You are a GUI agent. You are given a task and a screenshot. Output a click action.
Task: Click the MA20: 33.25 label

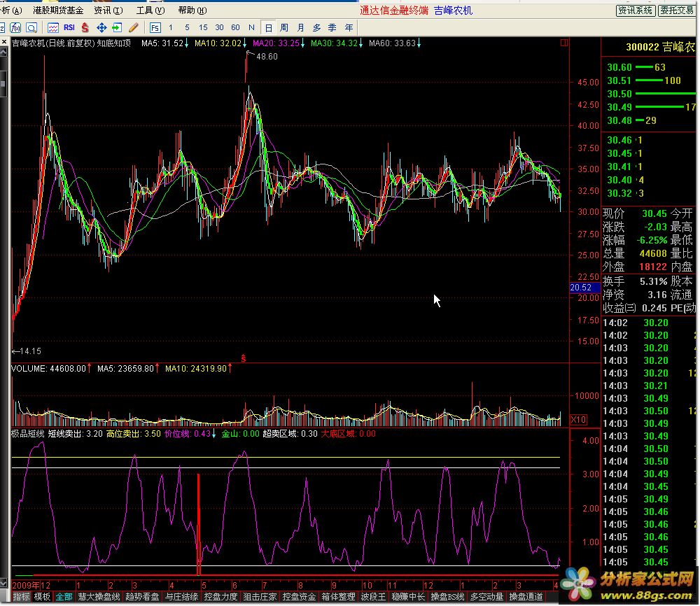coord(276,43)
